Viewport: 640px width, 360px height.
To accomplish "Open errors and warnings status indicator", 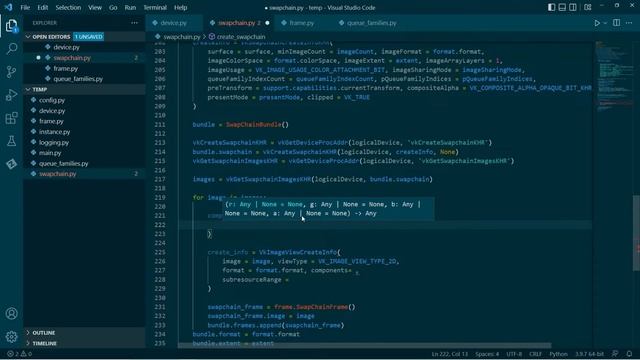I will [19, 354].
